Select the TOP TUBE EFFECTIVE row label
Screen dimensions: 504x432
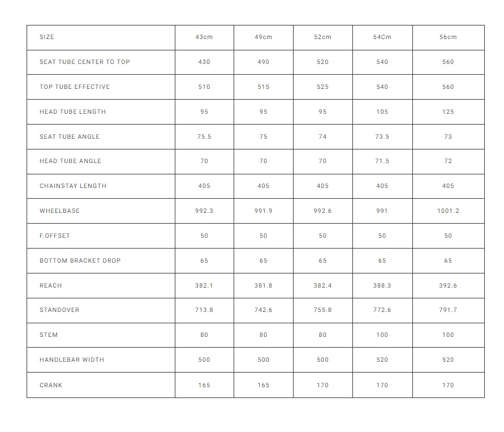pos(75,87)
